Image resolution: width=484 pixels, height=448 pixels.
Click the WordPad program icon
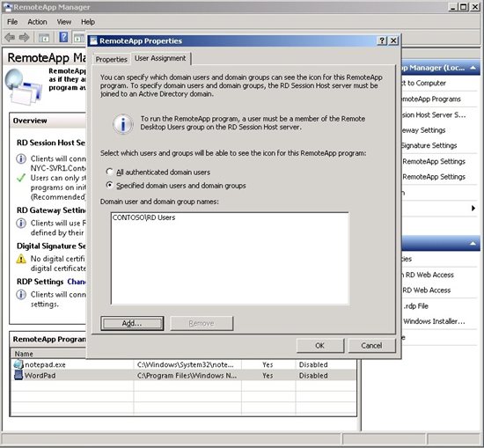[18, 375]
